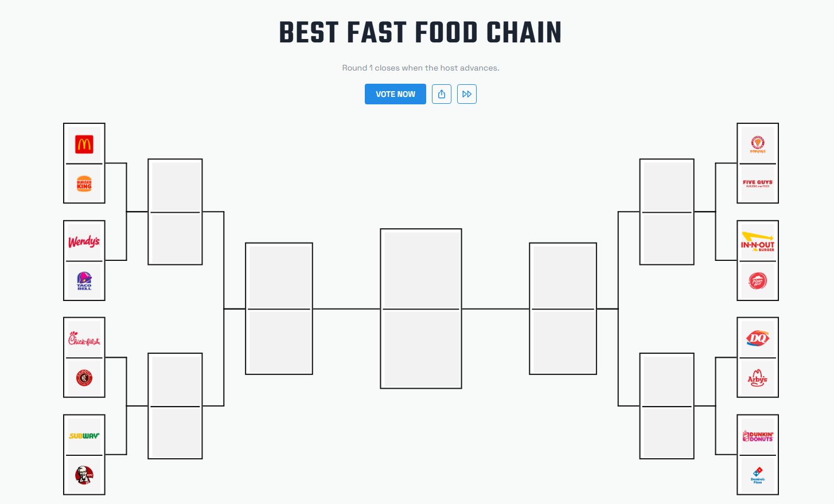Select the McDonald's logo in the bracket
The height and width of the screenshot is (504, 834).
click(x=84, y=143)
